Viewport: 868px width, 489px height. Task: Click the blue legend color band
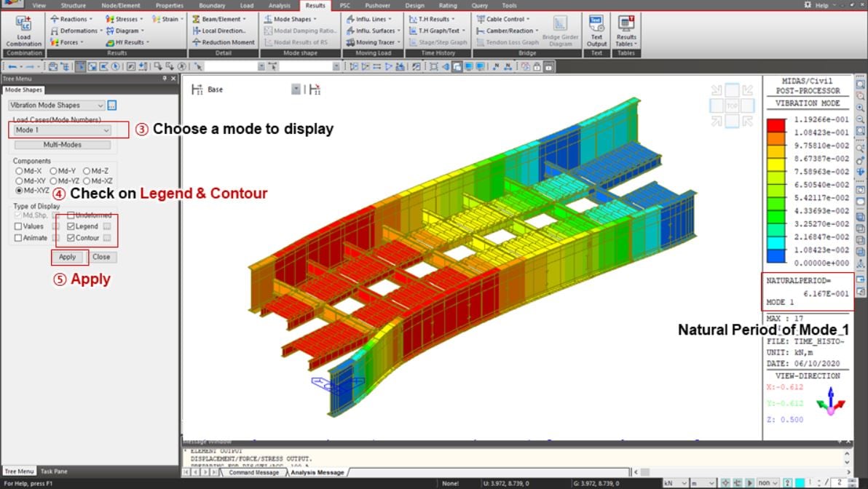pos(776,256)
